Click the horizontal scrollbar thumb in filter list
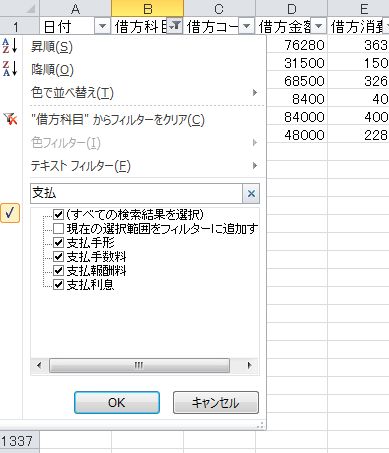The image size is (389, 453). click(x=139, y=365)
